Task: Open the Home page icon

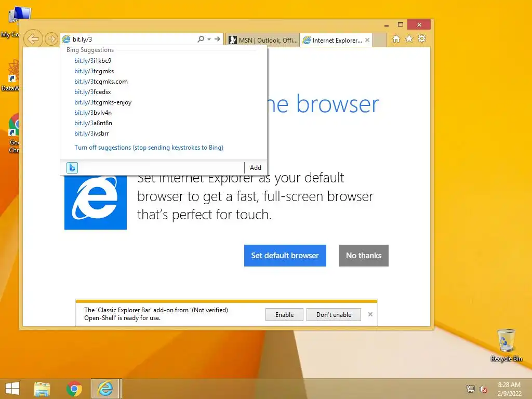Action: click(x=396, y=38)
